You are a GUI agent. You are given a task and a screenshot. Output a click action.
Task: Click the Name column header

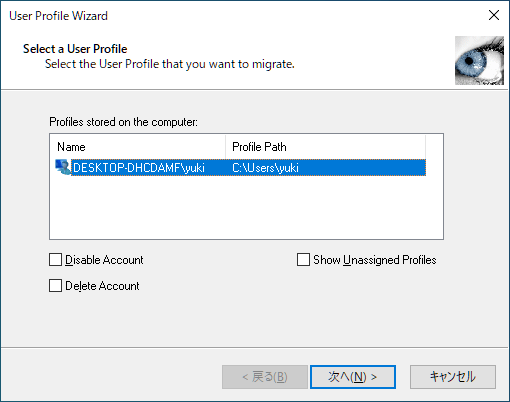point(138,147)
